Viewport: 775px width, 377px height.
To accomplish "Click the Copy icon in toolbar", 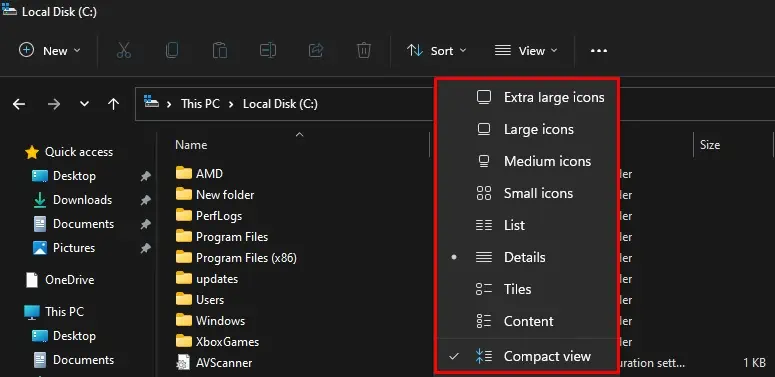I will coord(172,50).
